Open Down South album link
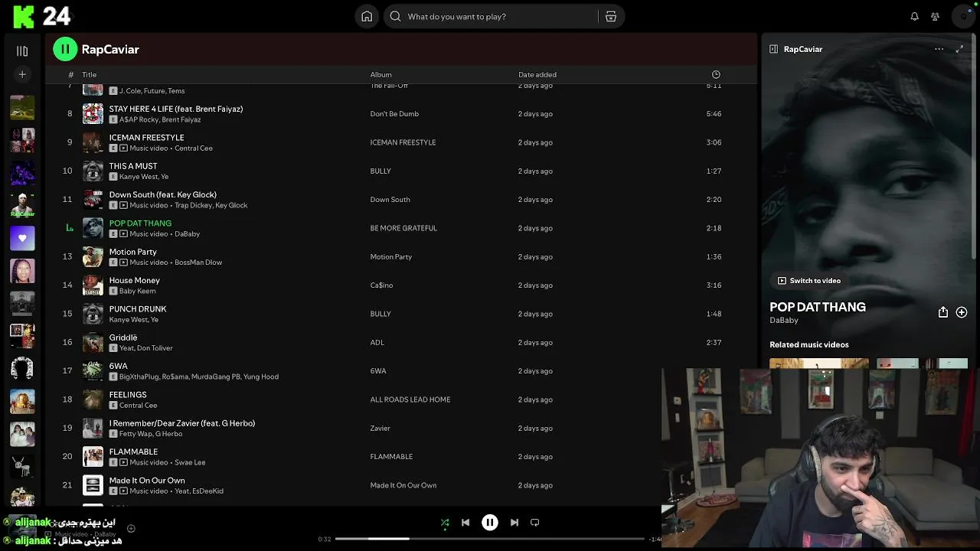Screen dimensions: 980x551 pyautogui.click(x=390, y=200)
